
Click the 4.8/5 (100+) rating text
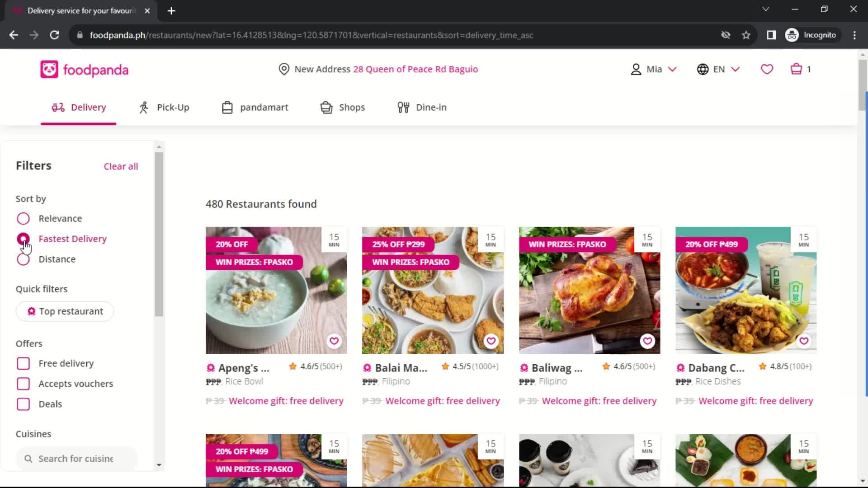click(x=791, y=366)
